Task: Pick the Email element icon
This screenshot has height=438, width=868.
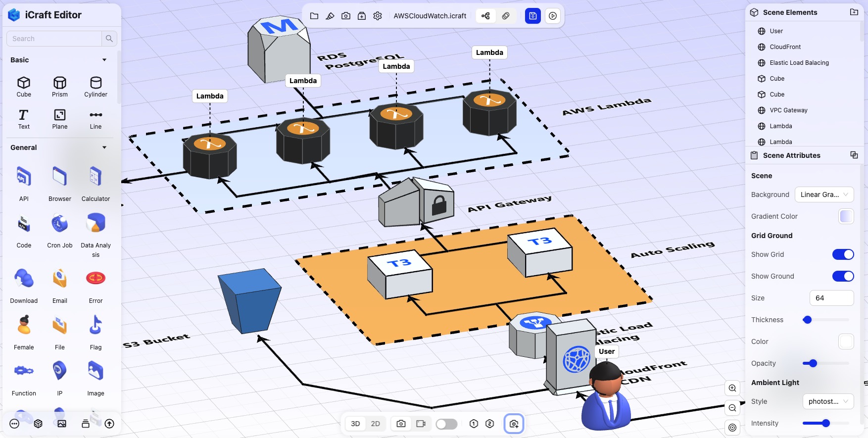Action: click(60, 279)
